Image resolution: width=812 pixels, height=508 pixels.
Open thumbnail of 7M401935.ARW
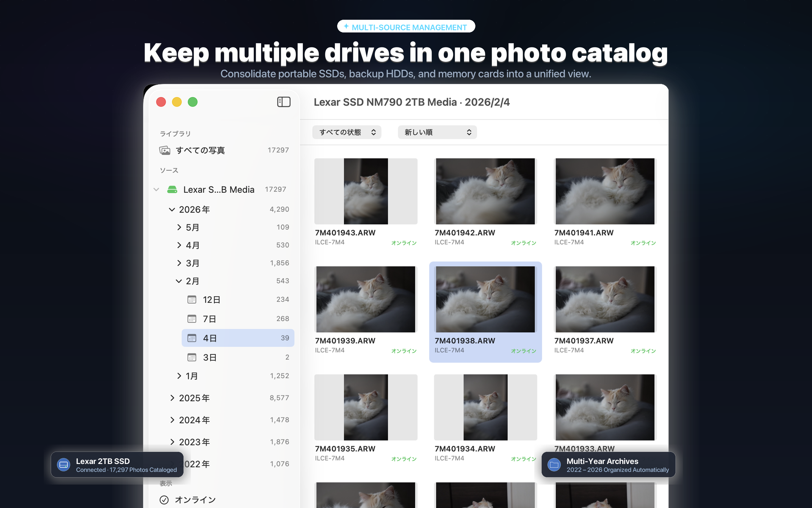(x=366, y=407)
